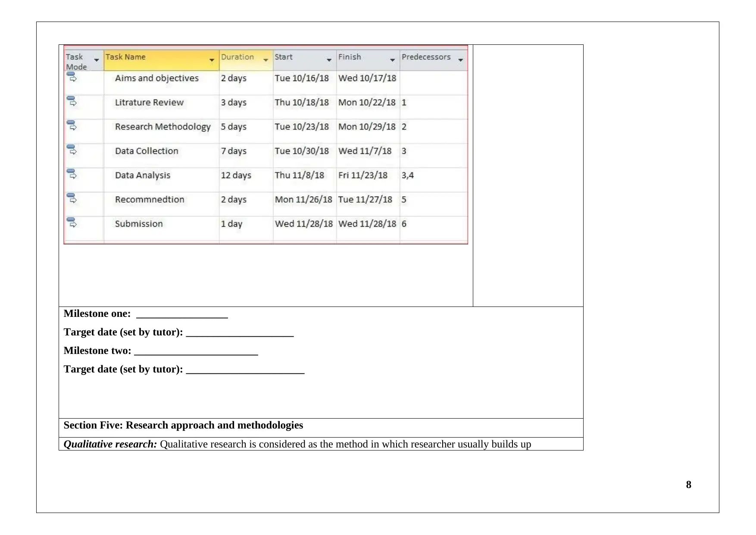
Task: Select the 'Recommnedtion' task name
Action: point(150,200)
